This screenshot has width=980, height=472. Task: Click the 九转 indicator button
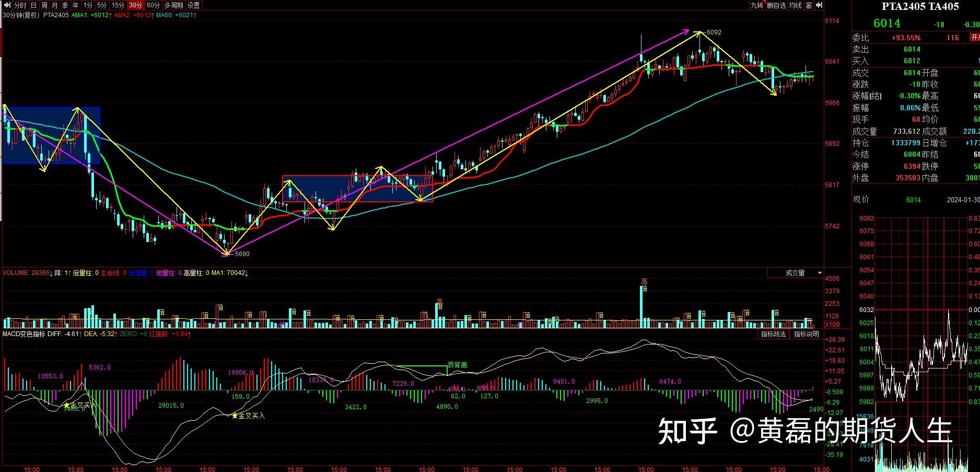[x=757, y=5]
